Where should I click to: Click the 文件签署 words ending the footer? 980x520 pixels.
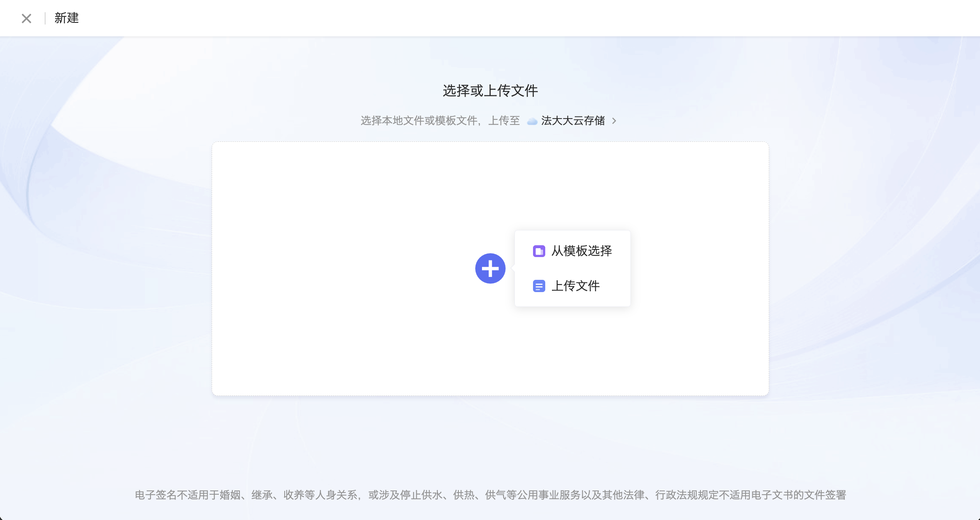point(825,495)
